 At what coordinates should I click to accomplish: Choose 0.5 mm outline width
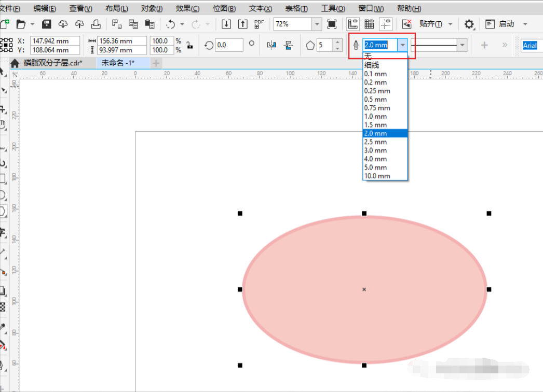pos(385,100)
